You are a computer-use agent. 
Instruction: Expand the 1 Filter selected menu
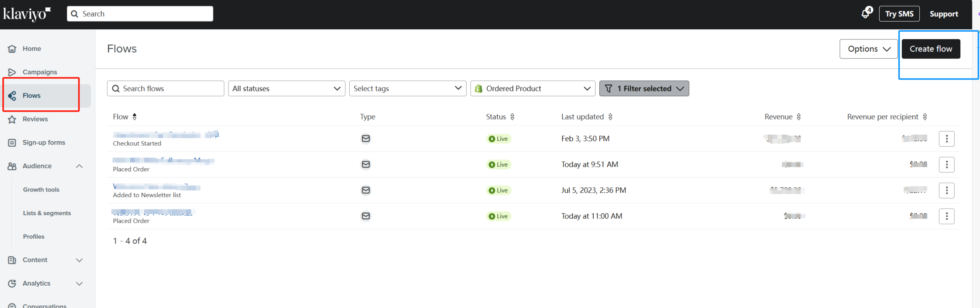pyautogui.click(x=644, y=89)
